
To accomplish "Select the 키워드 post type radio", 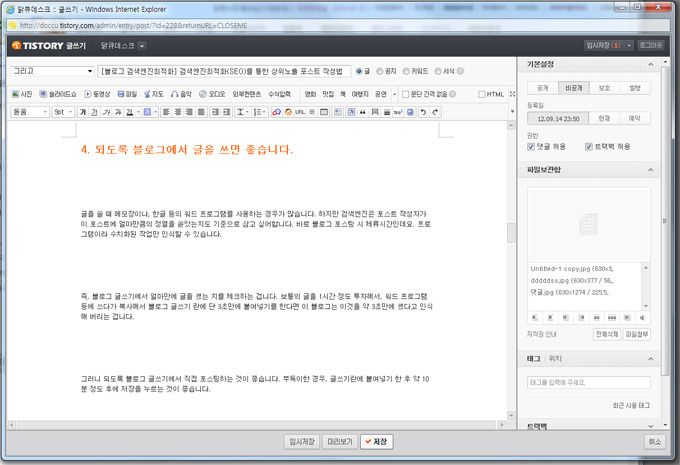I will pyautogui.click(x=406, y=71).
